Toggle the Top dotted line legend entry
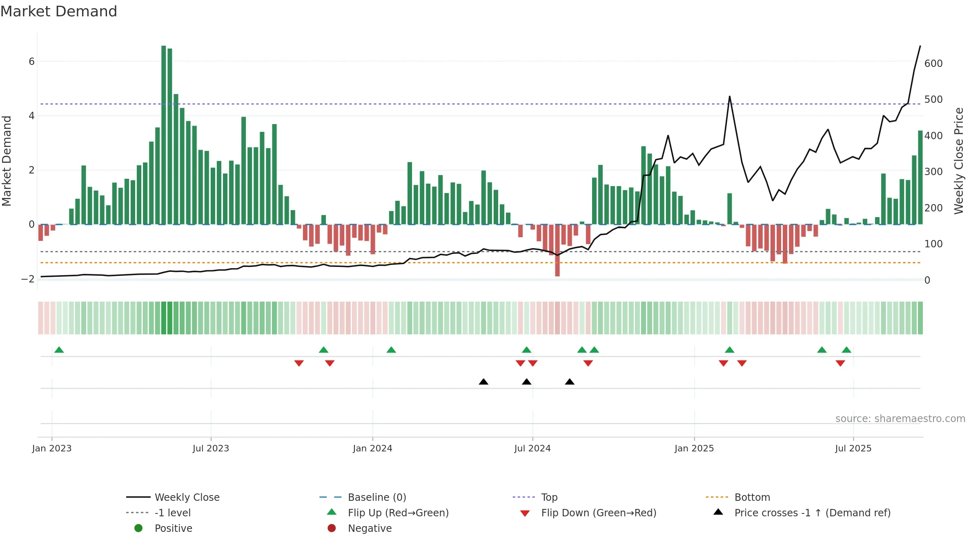This screenshot has height=551, width=980. pyautogui.click(x=535, y=497)
